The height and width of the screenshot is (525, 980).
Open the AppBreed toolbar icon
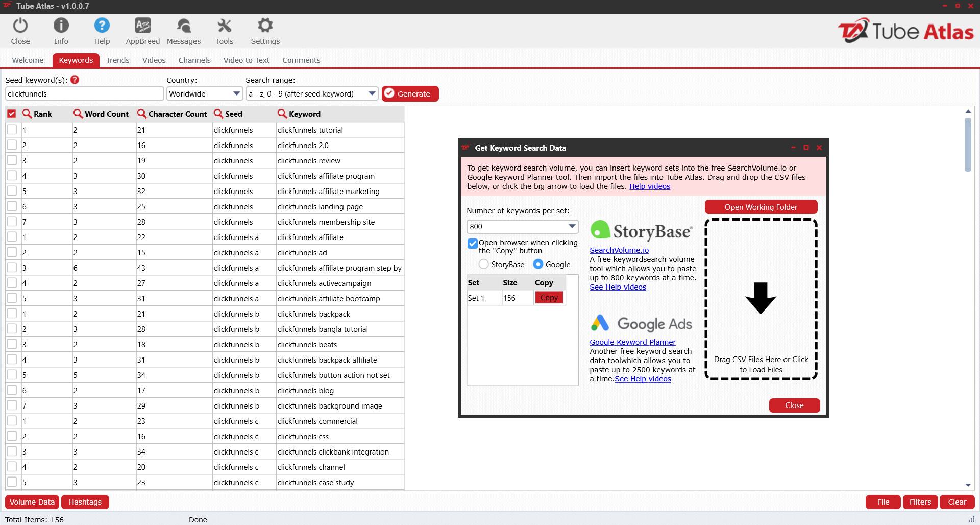click(x=143, y=26)
